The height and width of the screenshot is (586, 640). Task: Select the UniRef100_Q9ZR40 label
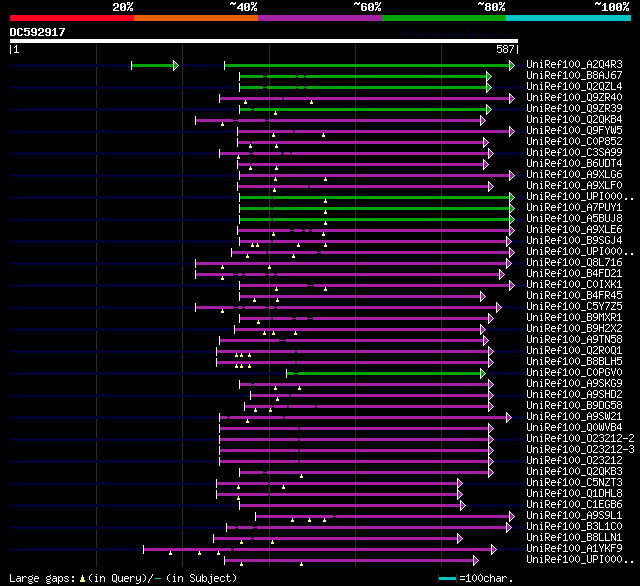574,98
